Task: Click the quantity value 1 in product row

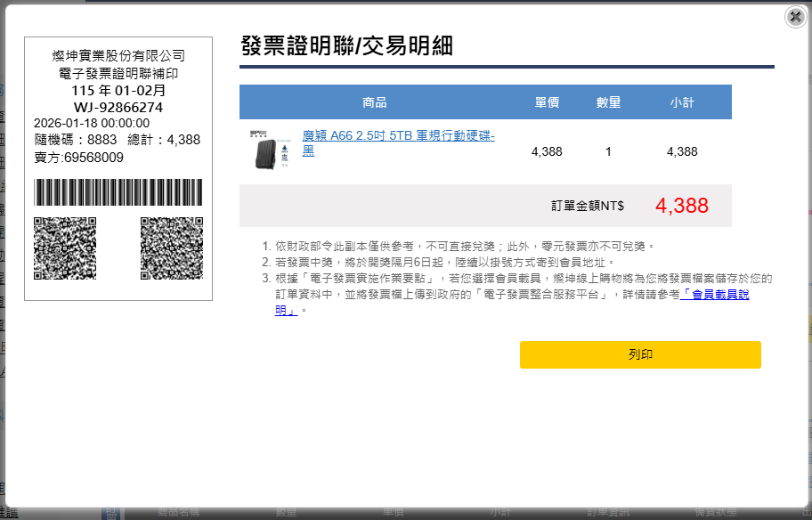Action: 608,151
